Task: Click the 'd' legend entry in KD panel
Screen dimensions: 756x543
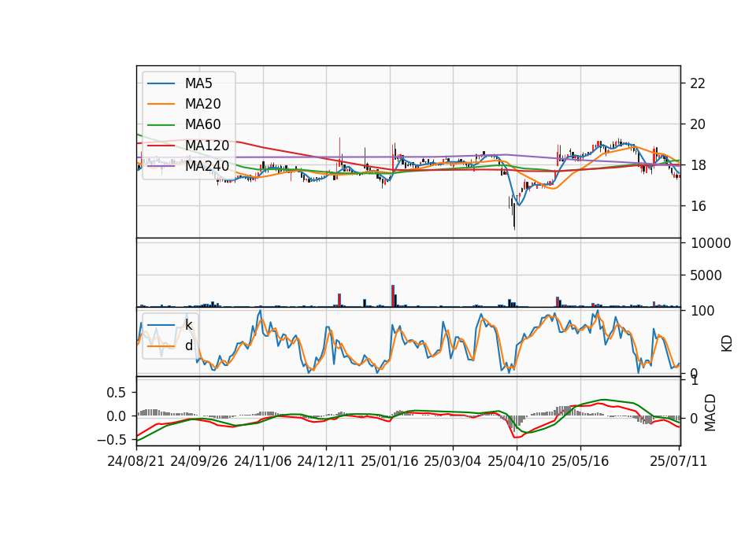Action: (188, 345)
